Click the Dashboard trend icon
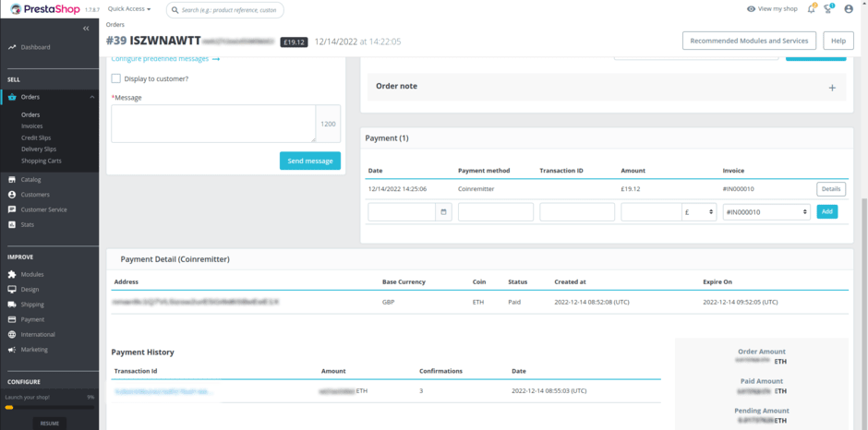Screen dimensions: 868x430 tap(12, 47)
